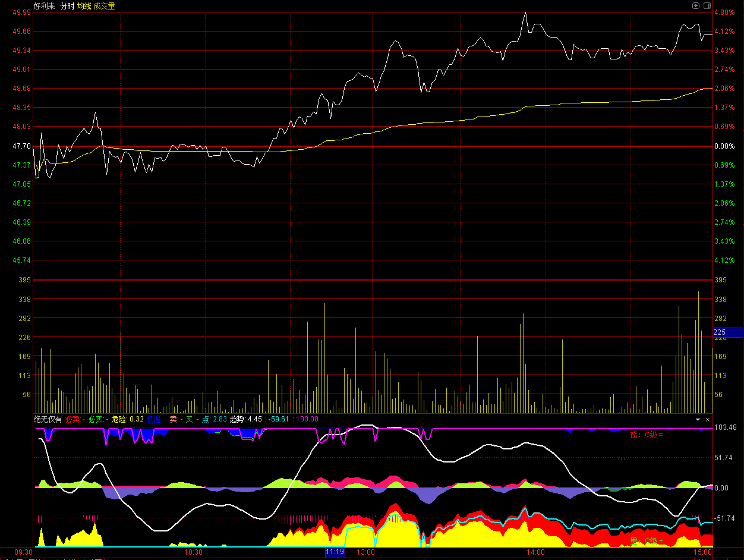Click the -59.61 cyan indicator value

278,419
